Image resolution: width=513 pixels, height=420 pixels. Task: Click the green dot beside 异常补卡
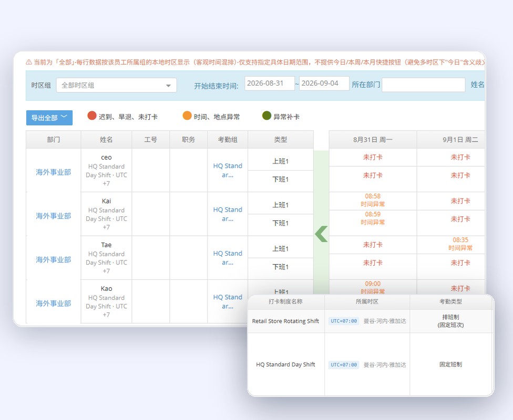266,115
